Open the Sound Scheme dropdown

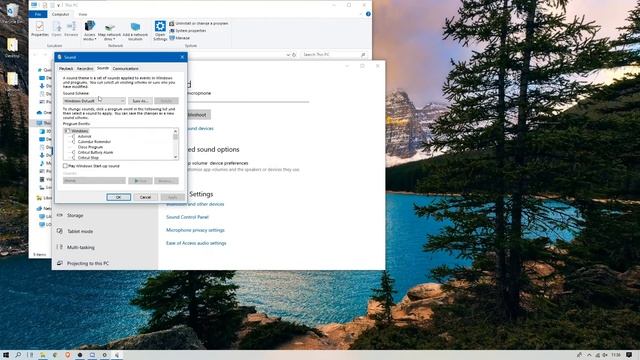point(94,101)
